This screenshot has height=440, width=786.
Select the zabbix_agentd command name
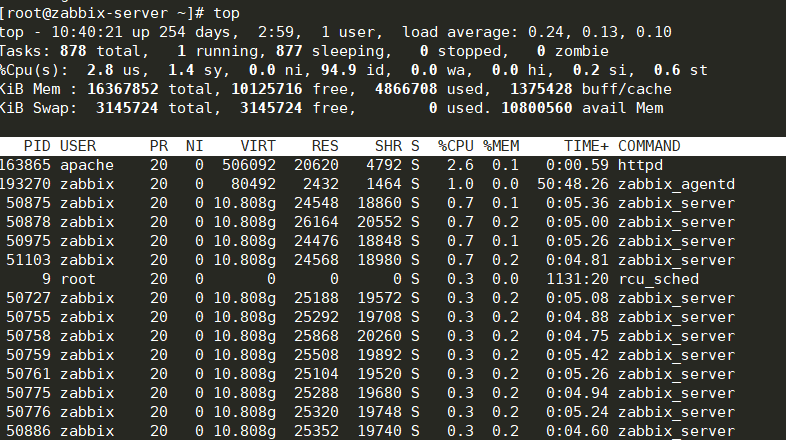pyautogui.click(x=676, y=184)
